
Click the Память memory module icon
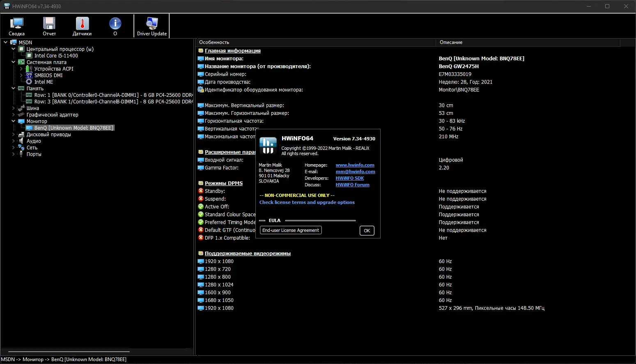[x=21, y=89]
